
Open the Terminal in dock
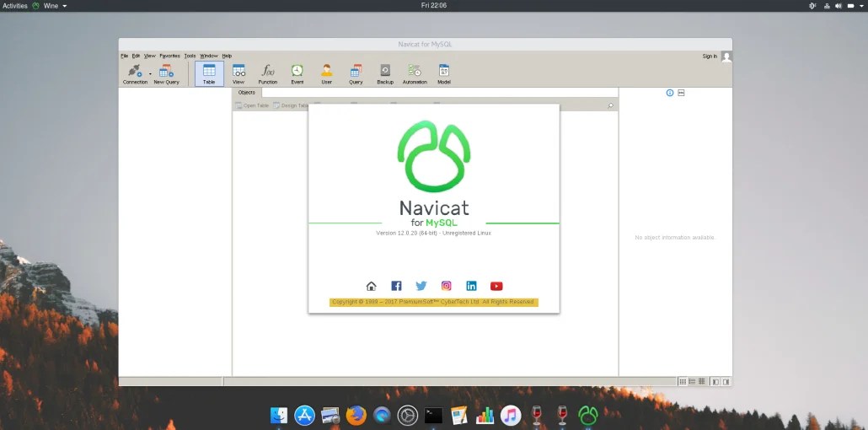pos(433,415)
